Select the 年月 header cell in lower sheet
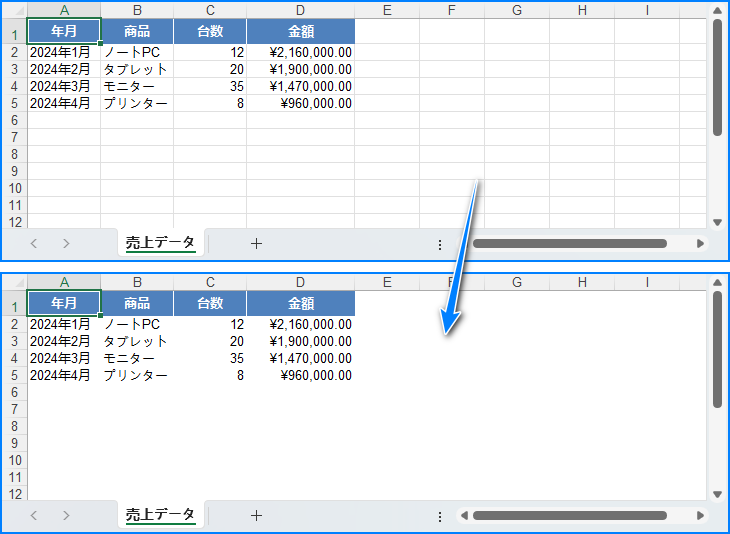This screenshot has width=730, height=534. (64, 303)
